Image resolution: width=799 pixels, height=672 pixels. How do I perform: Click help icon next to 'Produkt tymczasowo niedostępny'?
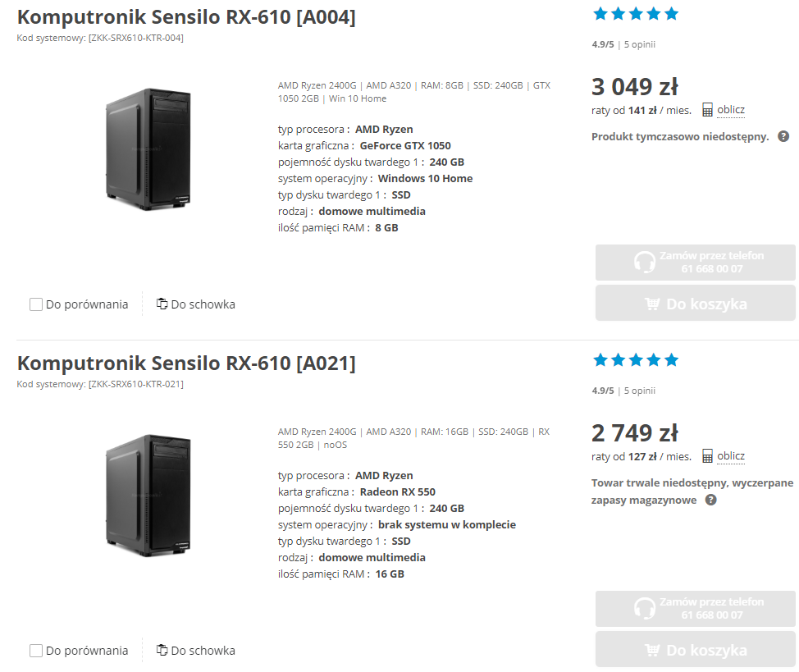(x=783, y=136)
